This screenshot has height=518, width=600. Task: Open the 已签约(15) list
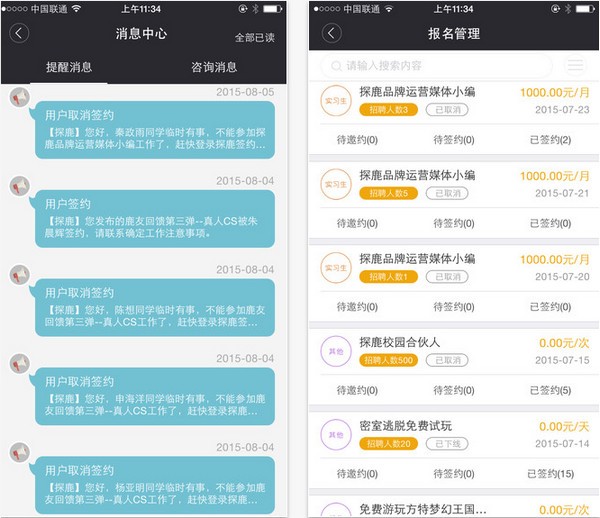click(549, 474)
